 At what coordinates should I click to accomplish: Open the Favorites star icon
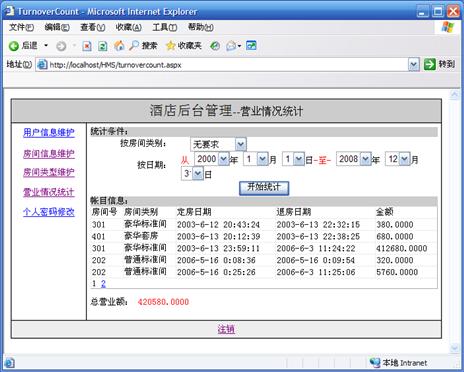coord(170,46)
